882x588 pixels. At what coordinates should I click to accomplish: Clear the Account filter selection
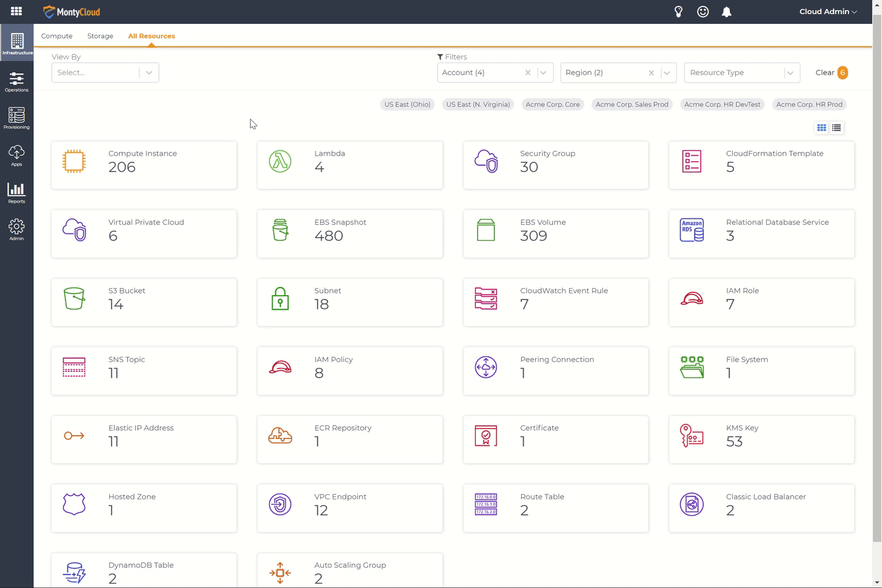(x=528, y=73)
